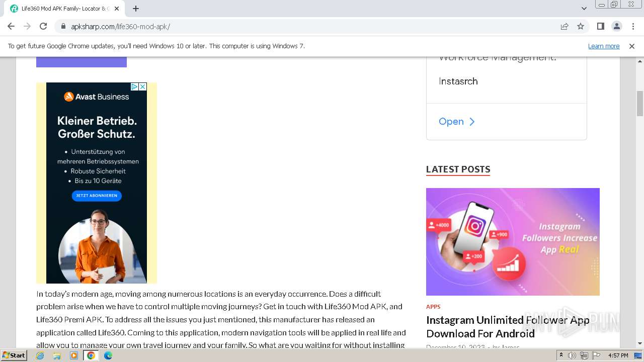Viewport: 644px width, 362px height.
Task: Open Chrome profile avatar
Action: tap(616, 26)
